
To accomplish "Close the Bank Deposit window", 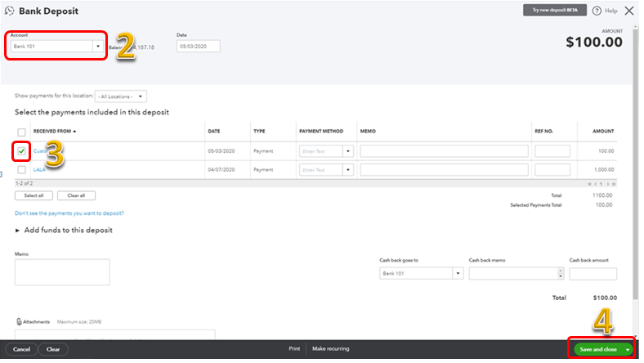I will click(x=628, y=11).
